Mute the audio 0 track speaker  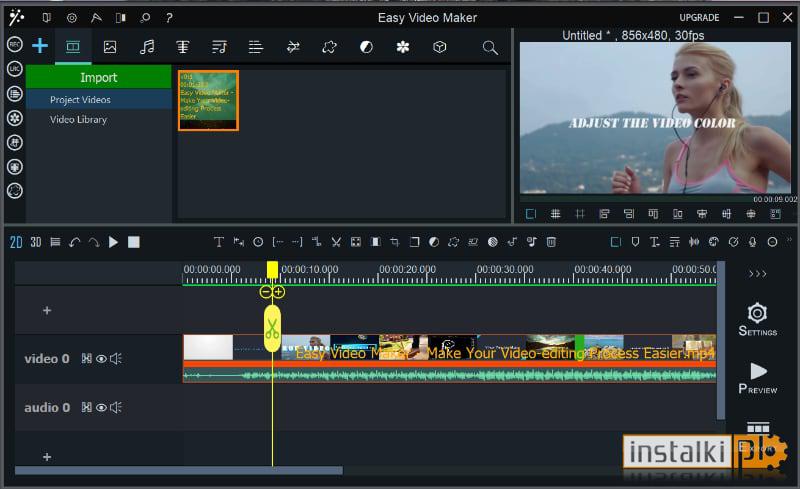click(x=116, y=407)
